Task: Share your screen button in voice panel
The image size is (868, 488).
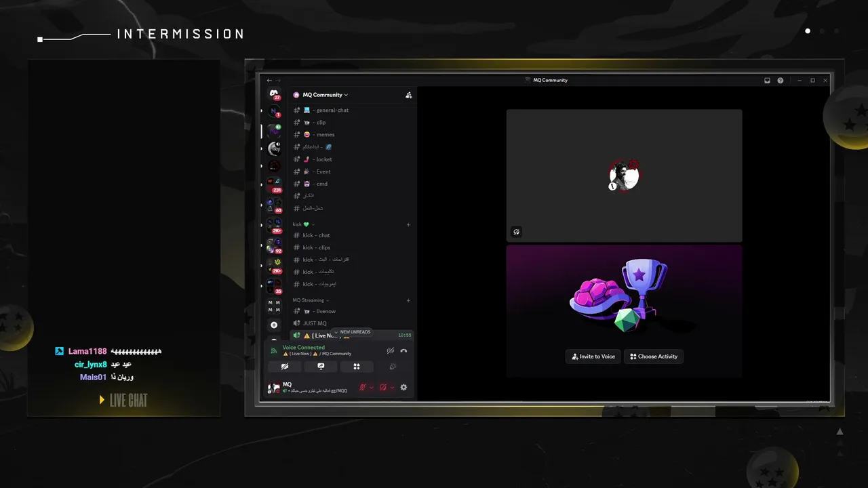Action: point(321,367)
